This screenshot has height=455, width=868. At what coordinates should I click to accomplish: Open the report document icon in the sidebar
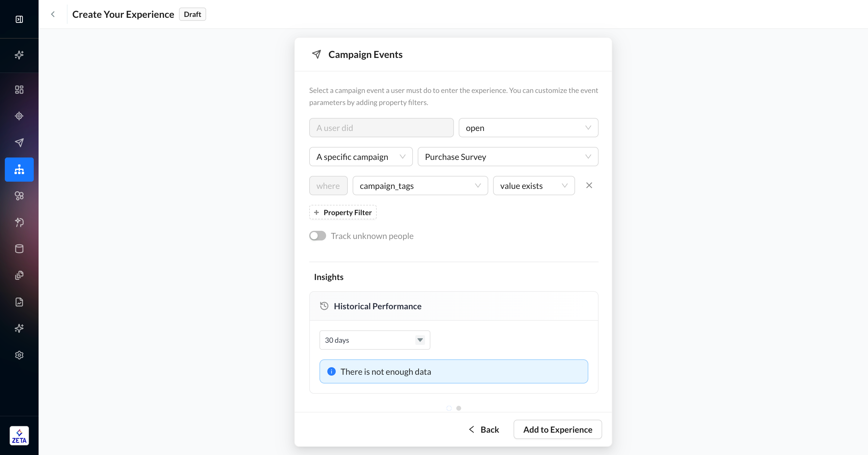19,302
